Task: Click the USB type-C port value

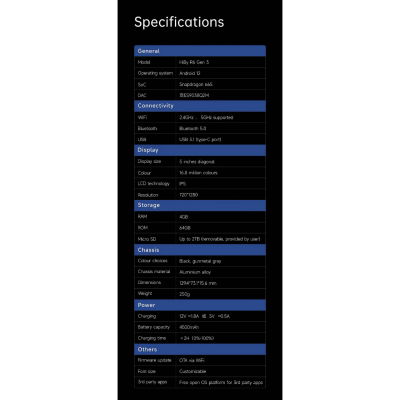Action: point(200,139)
